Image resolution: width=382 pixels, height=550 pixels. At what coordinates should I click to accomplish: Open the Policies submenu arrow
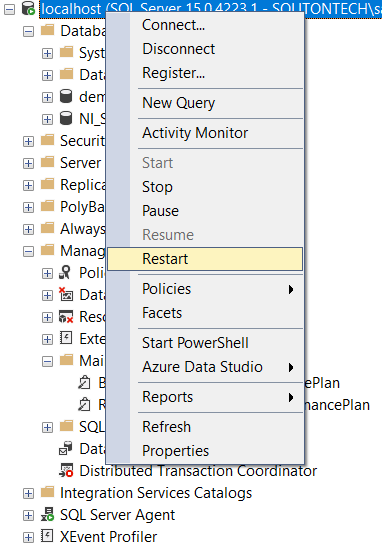coord(290,289)
